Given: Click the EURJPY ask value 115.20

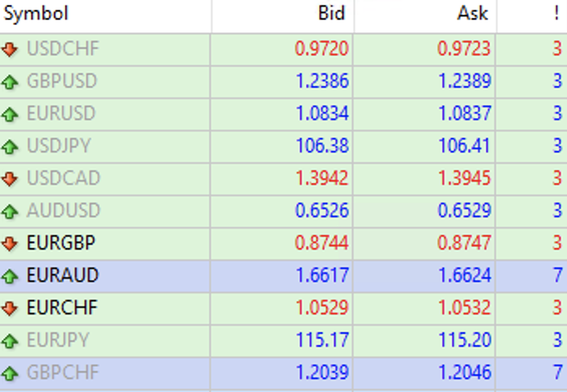Looking at the screenshot, I should coord(464,340).
